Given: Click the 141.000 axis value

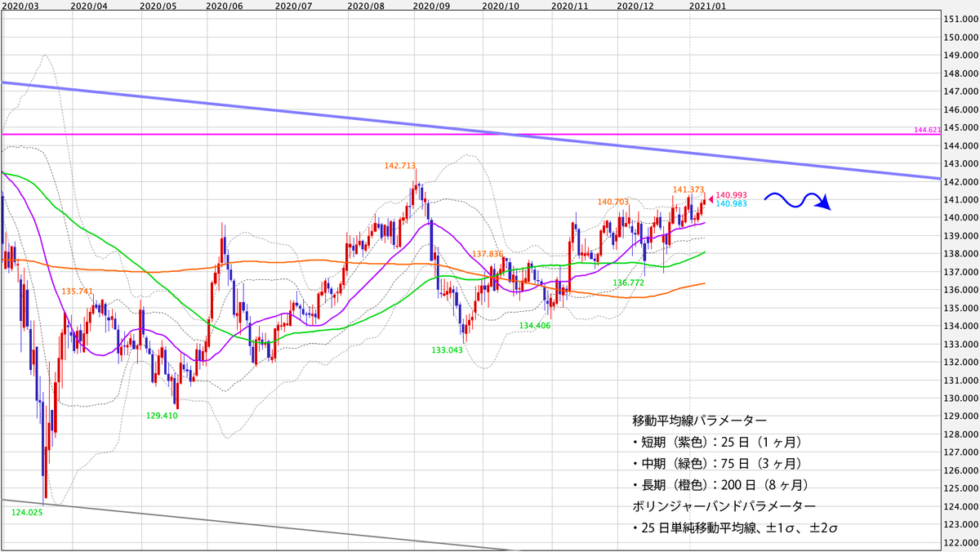Looking at the screenshot, I should [960, 200].
